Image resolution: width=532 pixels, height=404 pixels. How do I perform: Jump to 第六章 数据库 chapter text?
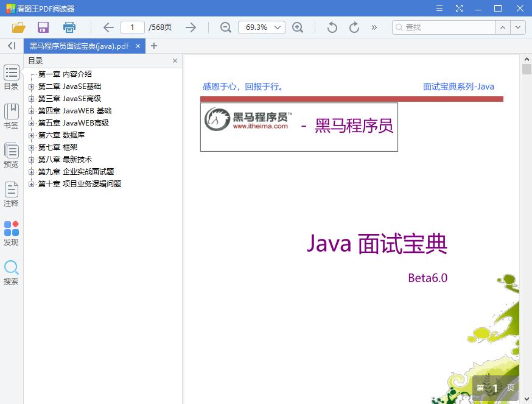[61, 135]
